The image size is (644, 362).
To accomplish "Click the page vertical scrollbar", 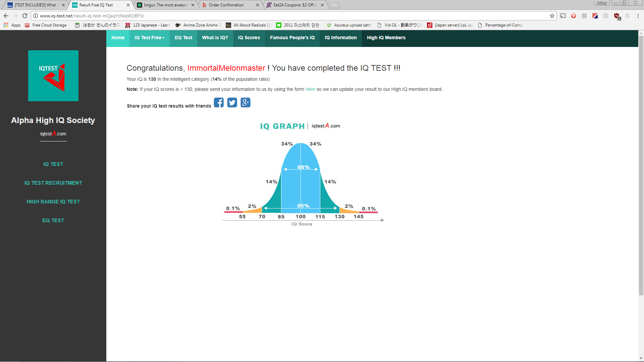I will [x=641, y=166].
